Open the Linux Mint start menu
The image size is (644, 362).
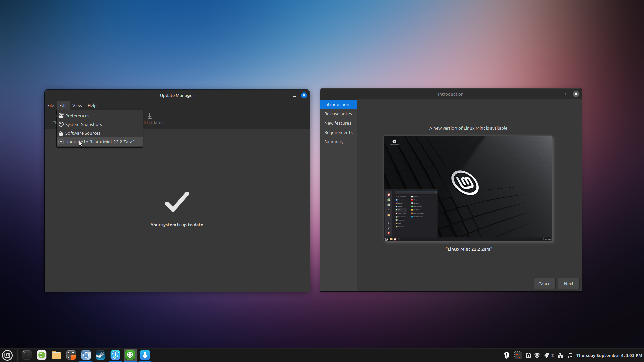pos(7,355)
